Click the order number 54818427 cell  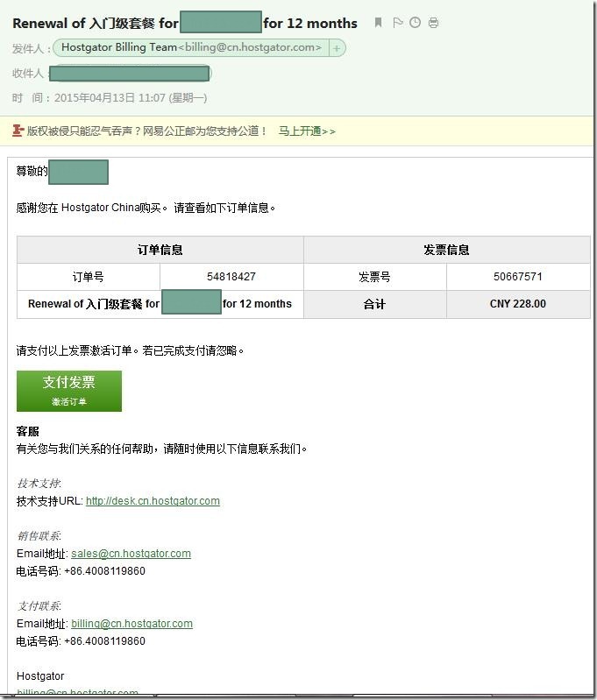(231, 277)
